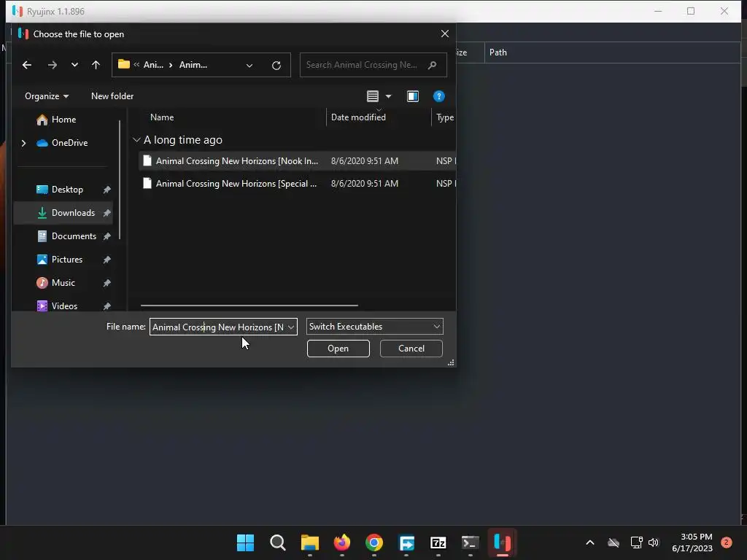
Task: Click the navigation pane vertical scrollbar
Action: [x=120, y=180]
